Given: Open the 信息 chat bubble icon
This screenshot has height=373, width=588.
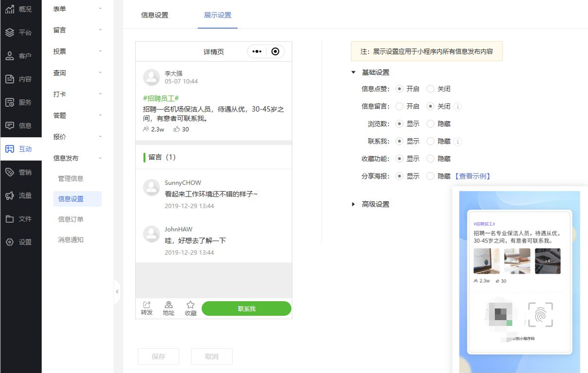Looking at the screenshot, I should click(x=10, y=126).
